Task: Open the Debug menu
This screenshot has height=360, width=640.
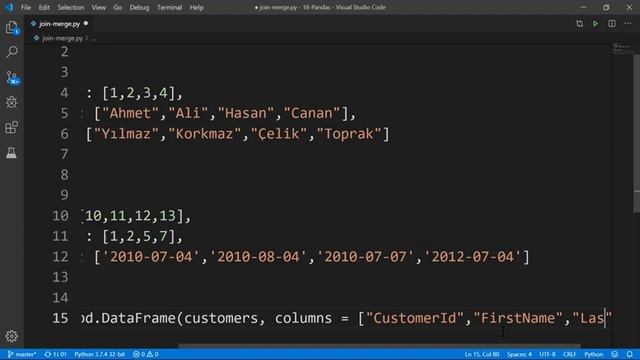Action: pyautogui.click(x=139, y=7)
